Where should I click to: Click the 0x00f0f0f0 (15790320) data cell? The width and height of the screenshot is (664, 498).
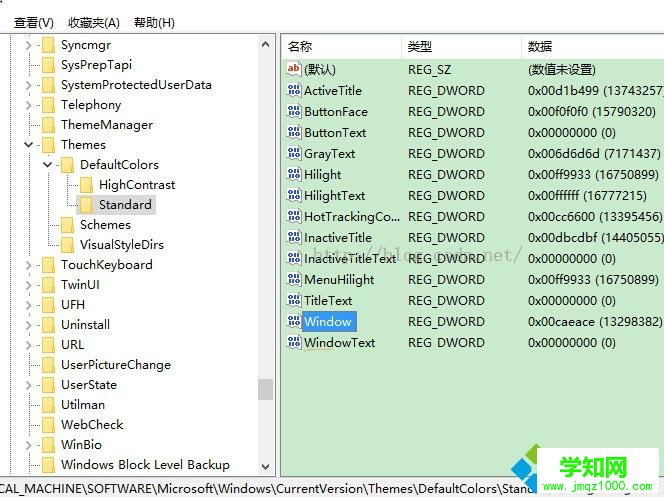coord(592,112)
